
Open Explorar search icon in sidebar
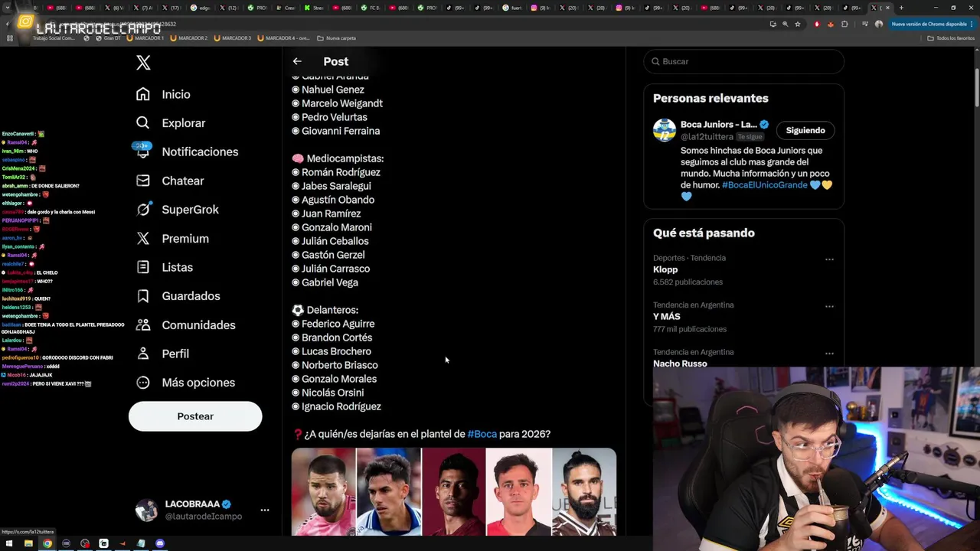click(143, 123)
